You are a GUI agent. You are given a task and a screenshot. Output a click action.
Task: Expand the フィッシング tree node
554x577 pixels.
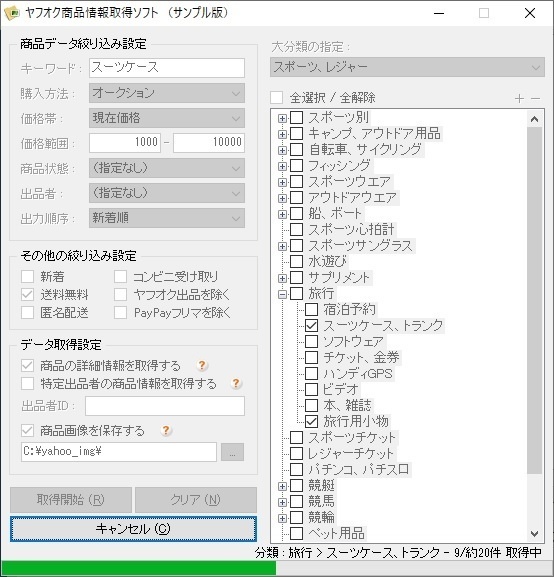[282, 166]
